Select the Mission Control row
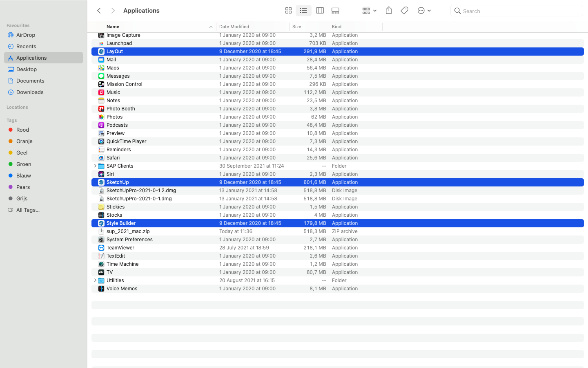588x368 pixels. coord(338,84)
